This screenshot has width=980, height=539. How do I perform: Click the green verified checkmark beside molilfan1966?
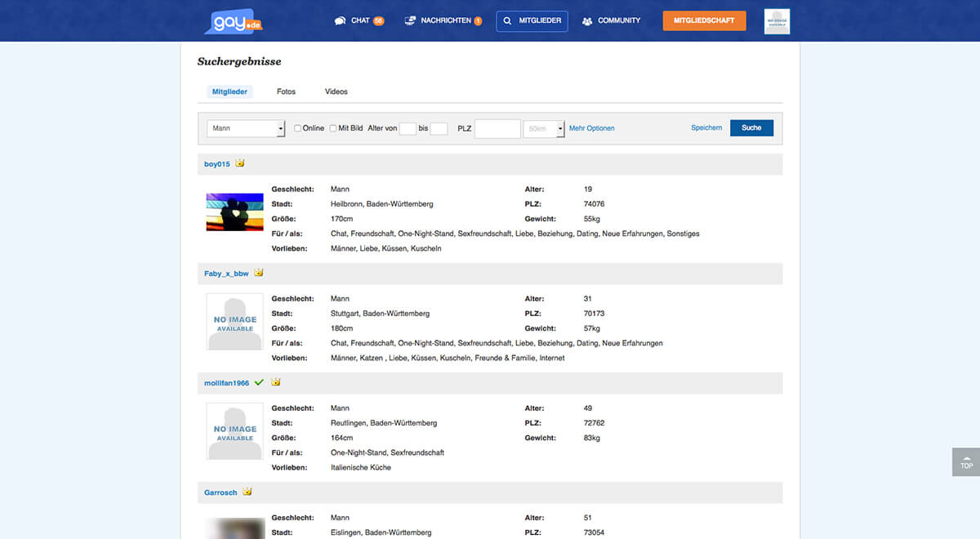click(x=259, y=382)
